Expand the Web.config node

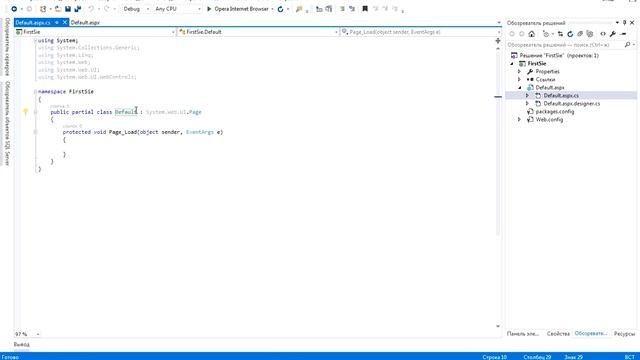point(520,120)
